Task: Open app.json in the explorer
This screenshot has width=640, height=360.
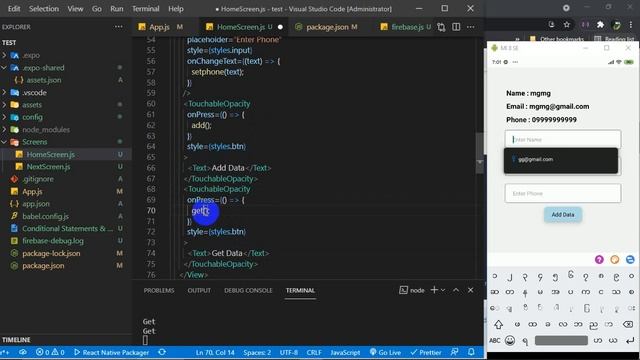Action: click(36, 204)
